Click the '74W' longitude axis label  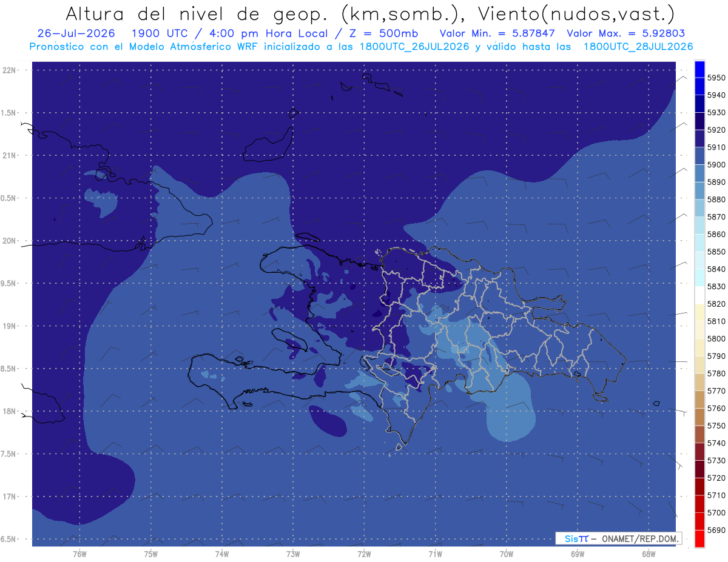click(222, 554)
